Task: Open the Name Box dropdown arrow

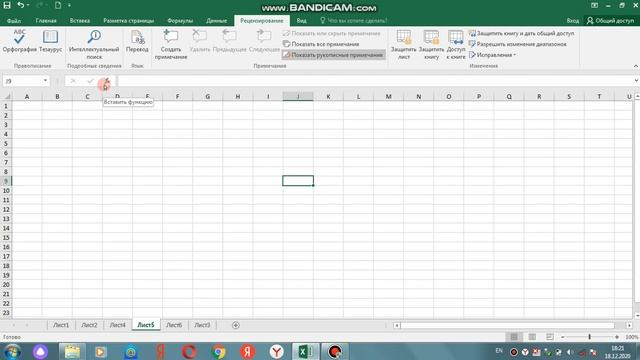Action: (45, 81)
